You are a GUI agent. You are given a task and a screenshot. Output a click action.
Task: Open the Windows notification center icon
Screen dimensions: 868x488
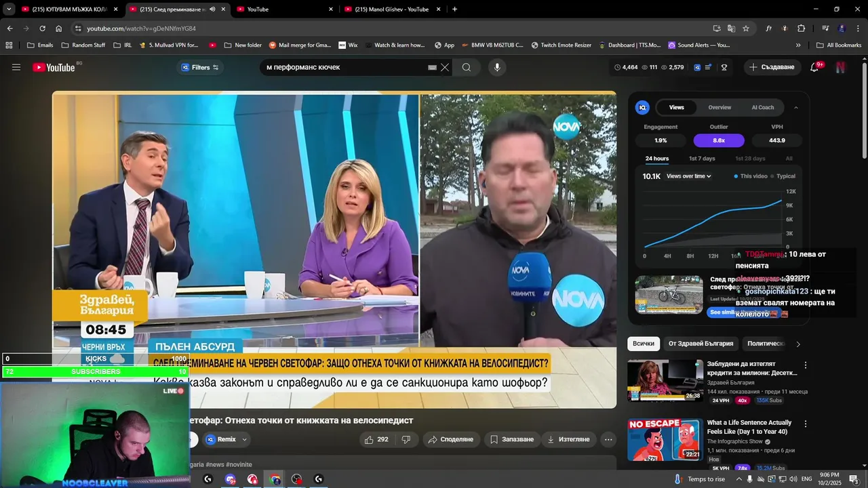854,479
